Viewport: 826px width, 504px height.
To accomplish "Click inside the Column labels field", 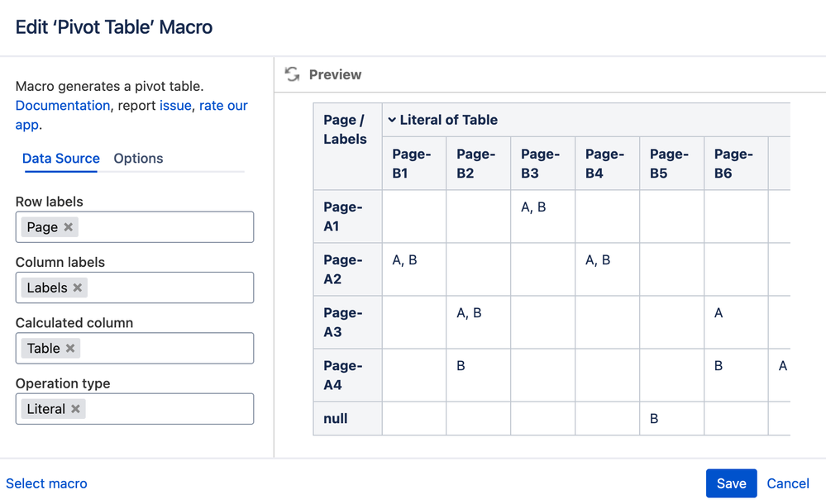I will point(165,288).
